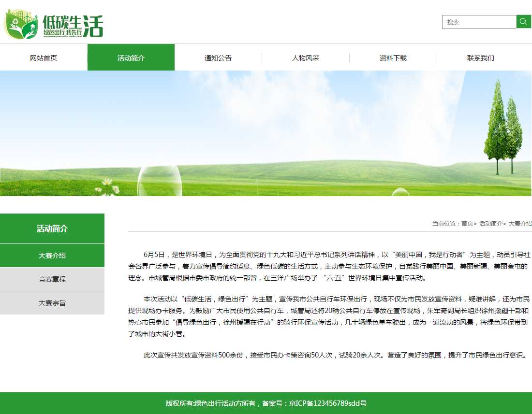Click the trees in the banner image
Screen dimensions: 532x414
(503, 128)
